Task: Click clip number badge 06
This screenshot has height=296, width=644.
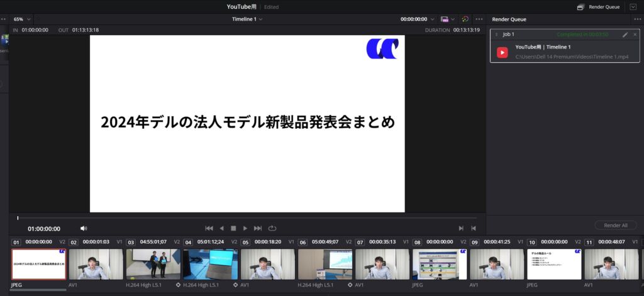Action: 303,242
